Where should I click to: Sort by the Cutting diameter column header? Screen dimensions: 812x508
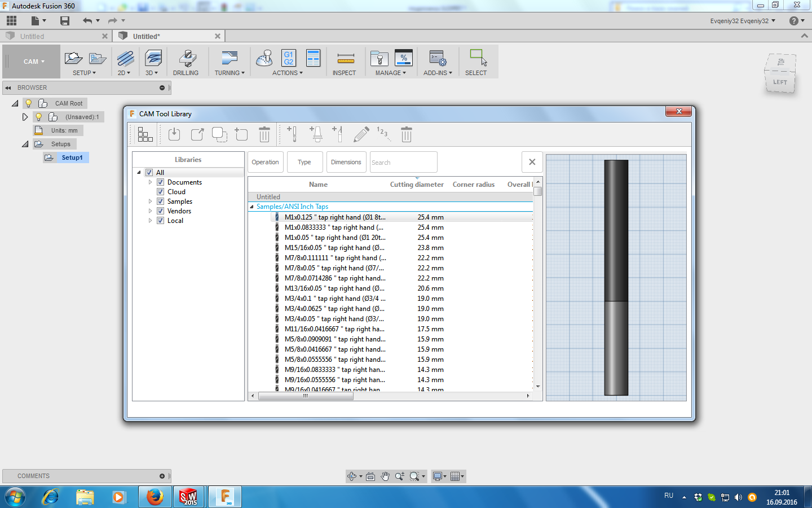click(417, 185)
